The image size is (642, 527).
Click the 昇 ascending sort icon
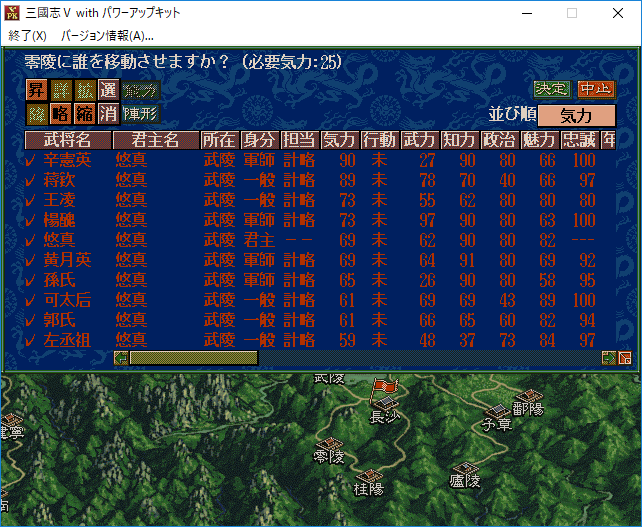coord(37,90)
